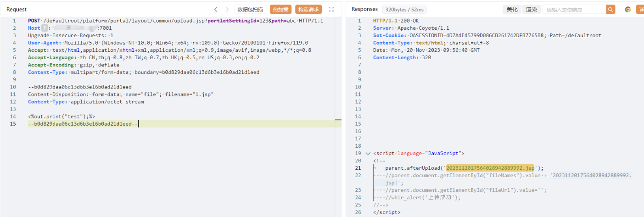Click the <%out.print("test");%> payload line
The image size is (644, 217).
62,116
